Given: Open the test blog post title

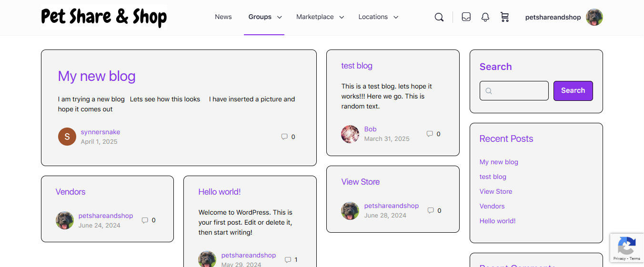Looking at the screenshot, I should pyautogui.click(x=357, y=66).
